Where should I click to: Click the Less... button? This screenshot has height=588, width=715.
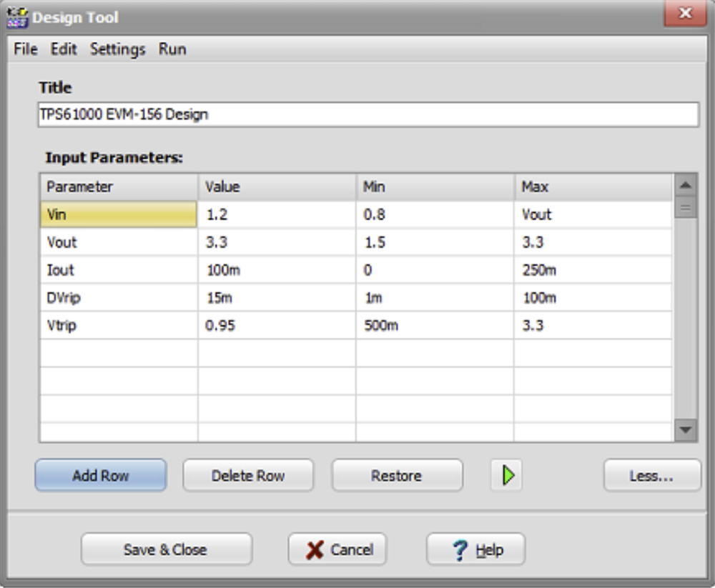point(652,475)
